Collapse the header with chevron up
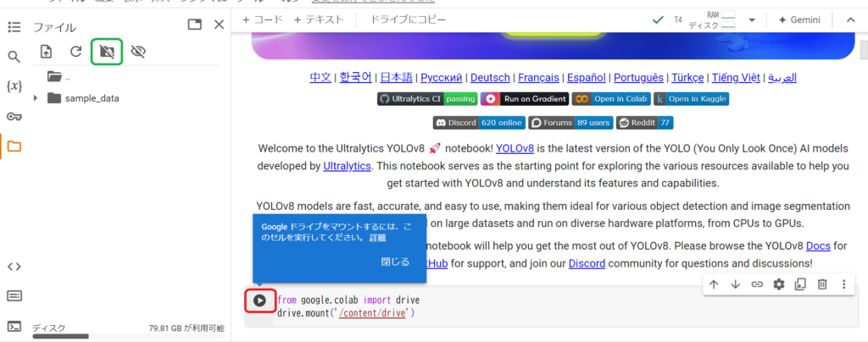The width and height of the screenshot is (868, 342). pyautogui.click(x=851, y=19)
